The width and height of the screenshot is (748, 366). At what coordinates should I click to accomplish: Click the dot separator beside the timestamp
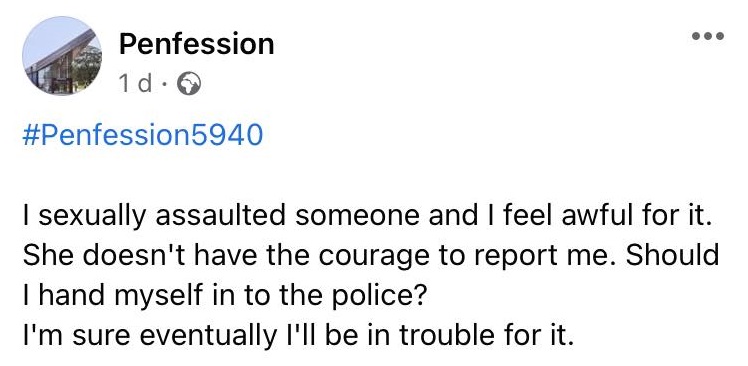(x=165, y=86)
